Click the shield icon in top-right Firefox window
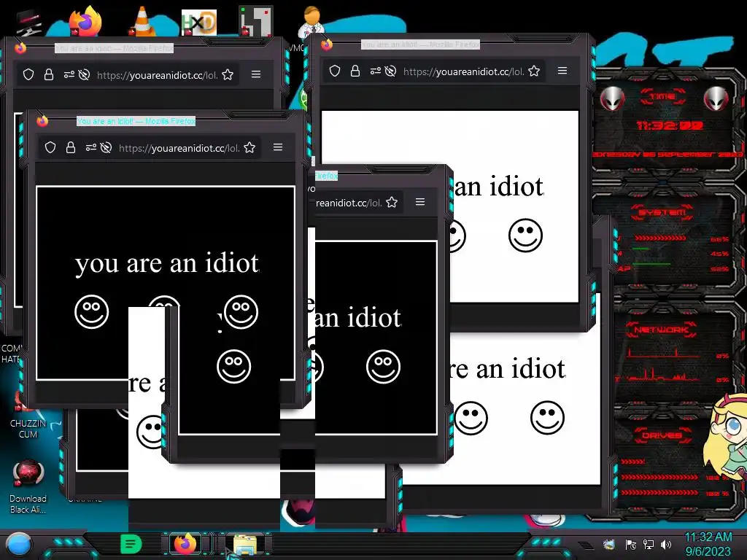 (x=335, y=71)
